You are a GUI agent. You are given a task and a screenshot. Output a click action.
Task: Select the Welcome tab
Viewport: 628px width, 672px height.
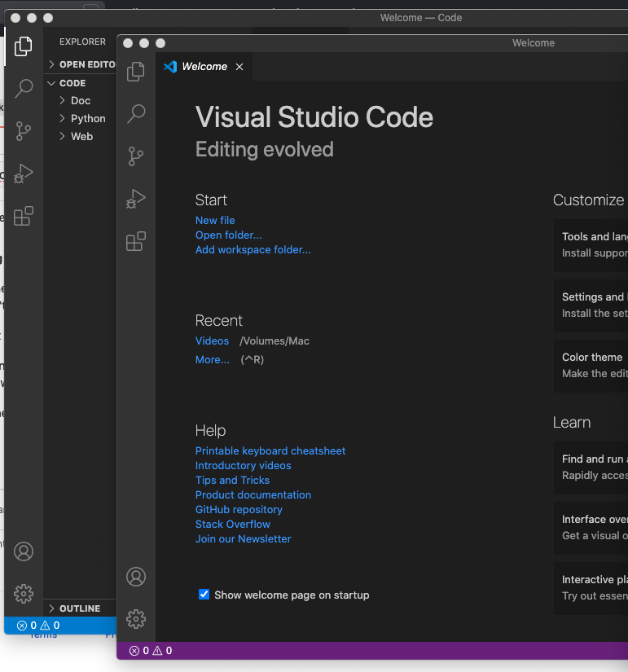click(204, 67)
